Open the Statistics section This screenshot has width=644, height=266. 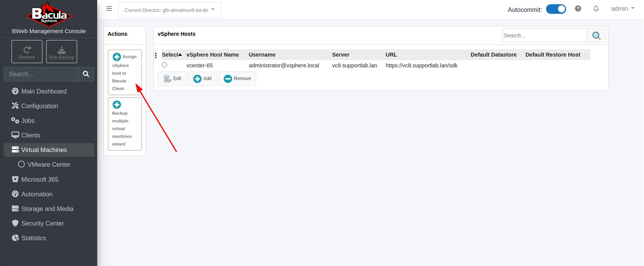pos(49,238)
